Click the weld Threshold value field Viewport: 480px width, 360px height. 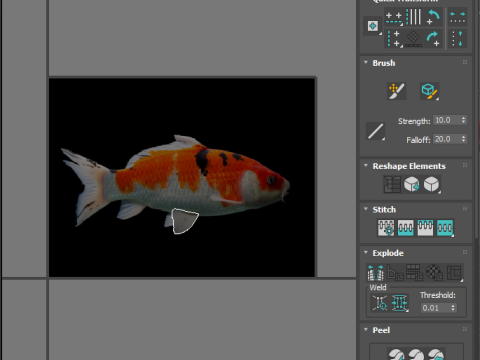tap(435, 308)
